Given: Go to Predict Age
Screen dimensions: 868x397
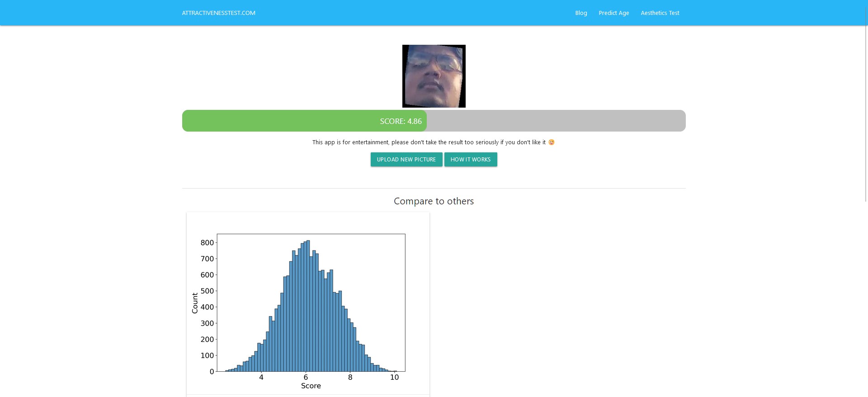Looking at the screenshot, I should click(x=613, y=13).
